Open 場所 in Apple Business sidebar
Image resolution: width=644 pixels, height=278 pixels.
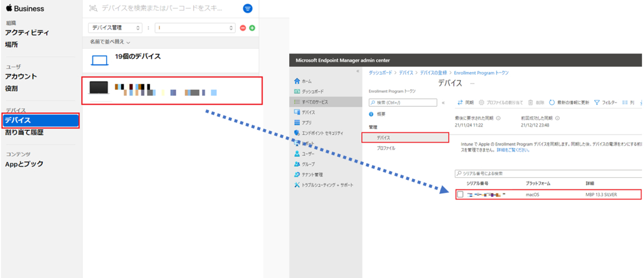pyautogui.click(x=11, y=45)
